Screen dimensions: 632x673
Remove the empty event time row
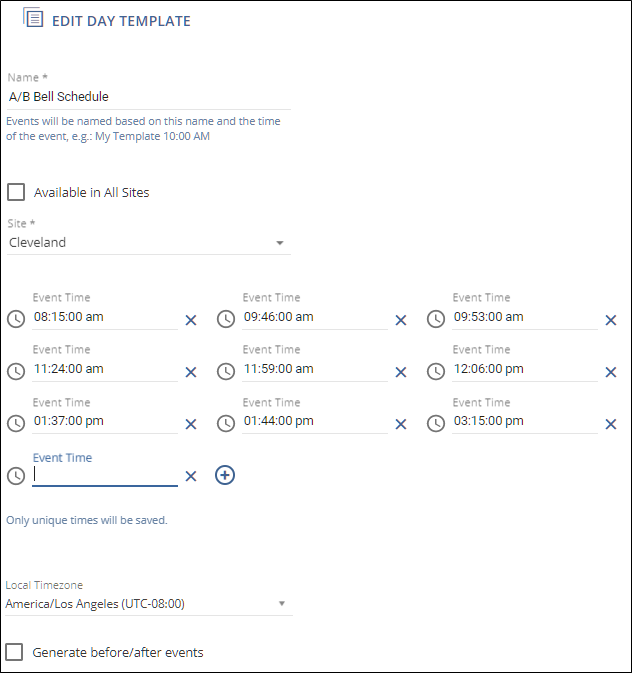[x=191, y=476]
